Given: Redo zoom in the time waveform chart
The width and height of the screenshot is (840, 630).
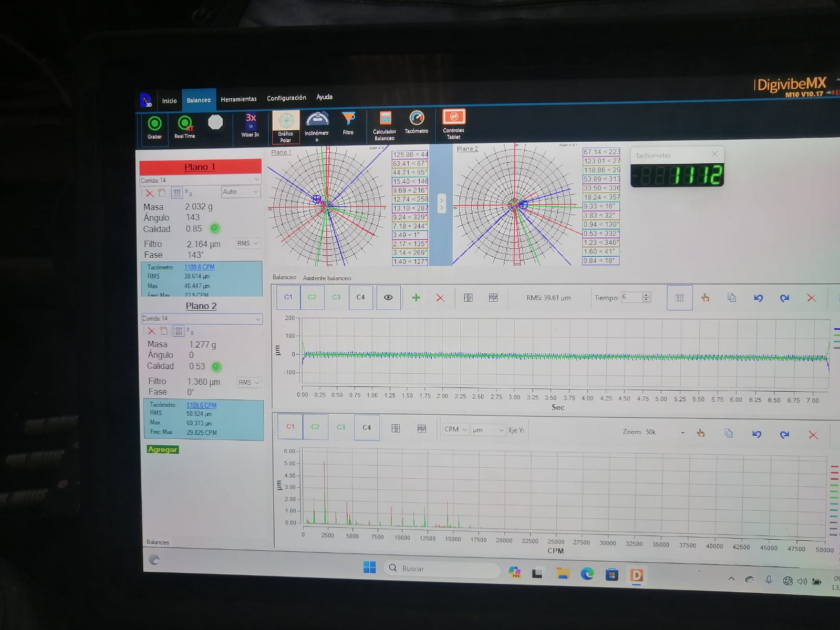Looking at the screenshot, I should click(785, 298).
